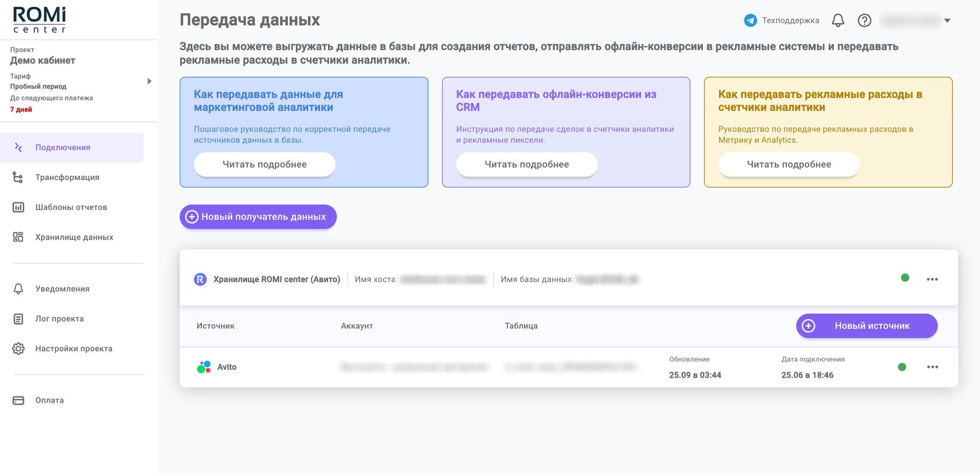The image size is (980, 475).
Task: Click the green status dot of Хранилище ROMI center
Action: (905, 277)
